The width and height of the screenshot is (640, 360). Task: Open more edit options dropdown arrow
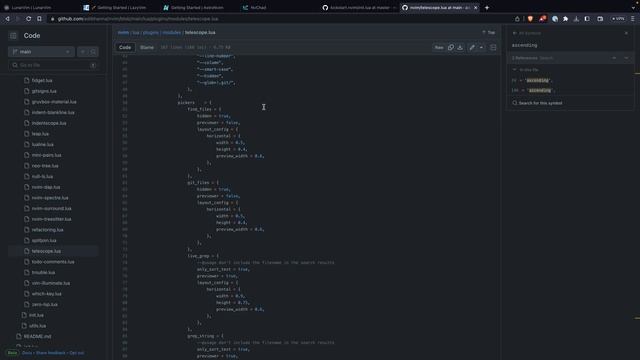tap(482, 47)
